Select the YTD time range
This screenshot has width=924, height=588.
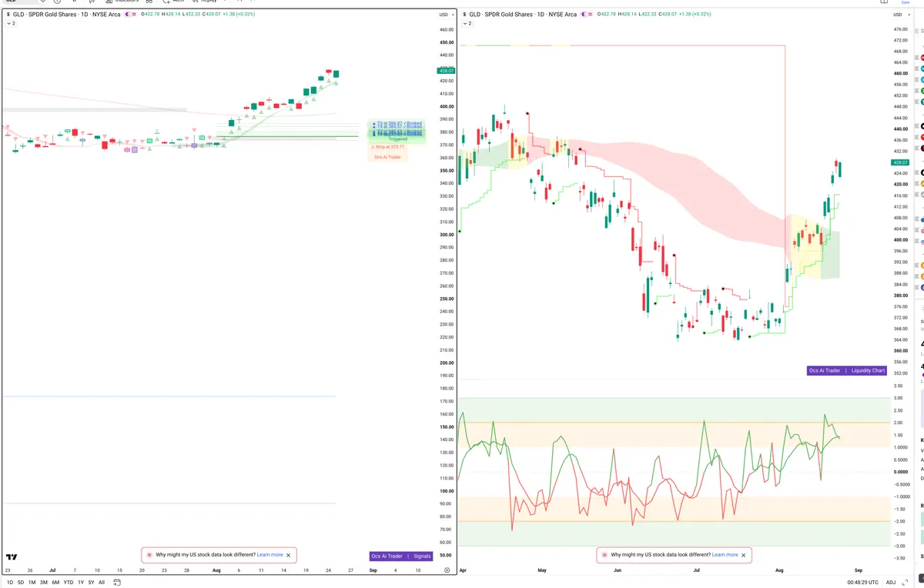[69, 583]
